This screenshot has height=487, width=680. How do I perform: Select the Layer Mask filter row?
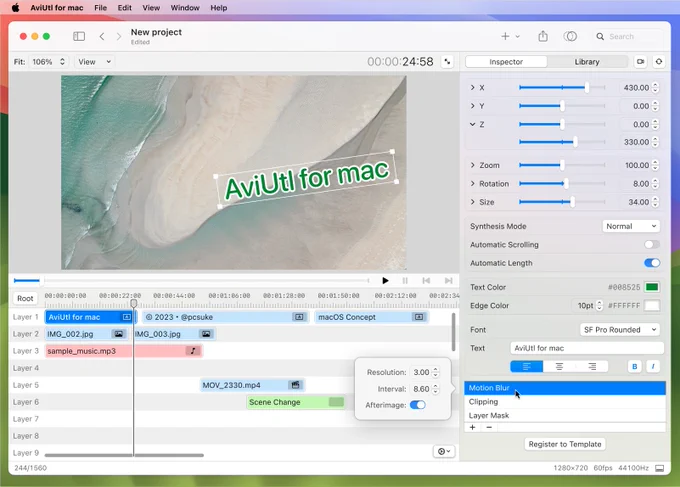(565, 415)
